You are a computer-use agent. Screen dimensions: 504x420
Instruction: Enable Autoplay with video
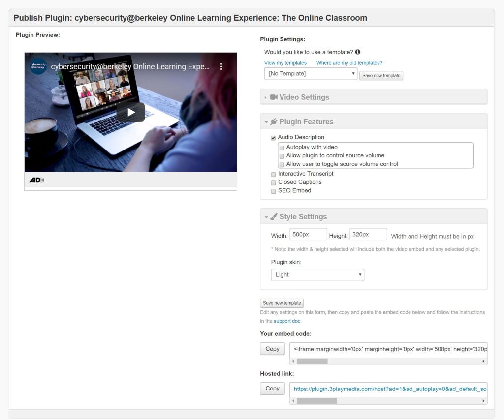(282, 148)
